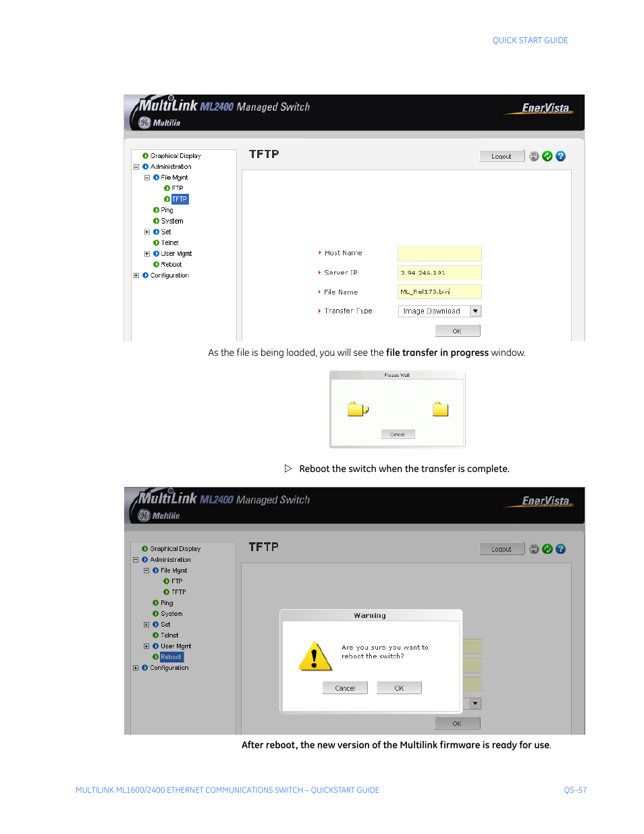Select Ping in the lower tree
This screenshot has height=834, width=644.
(167, 603)
